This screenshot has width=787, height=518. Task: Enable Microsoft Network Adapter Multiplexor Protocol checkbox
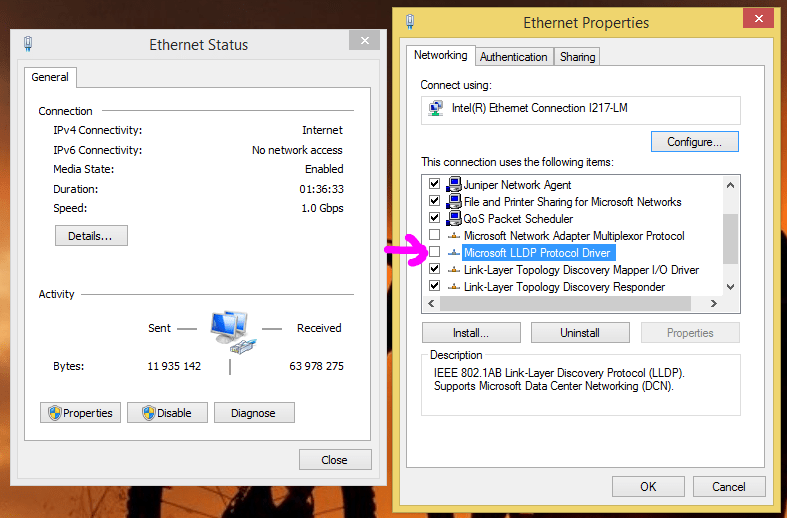point(435,235)
